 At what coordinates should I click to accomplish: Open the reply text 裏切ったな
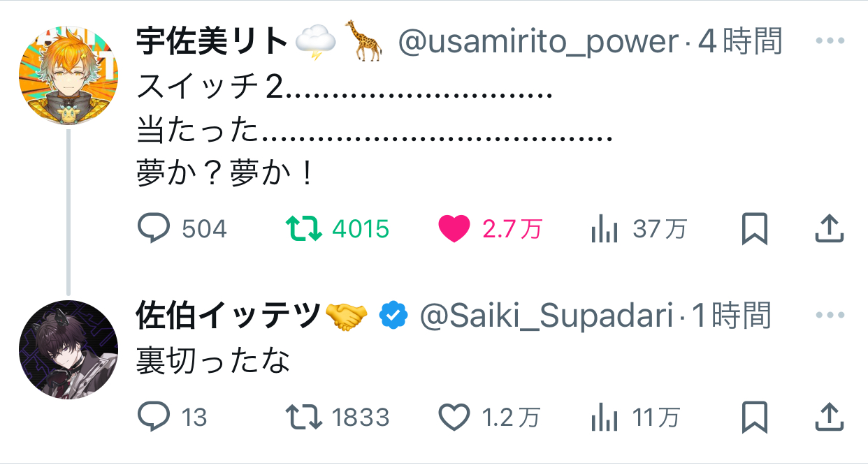tap(212, 362)
